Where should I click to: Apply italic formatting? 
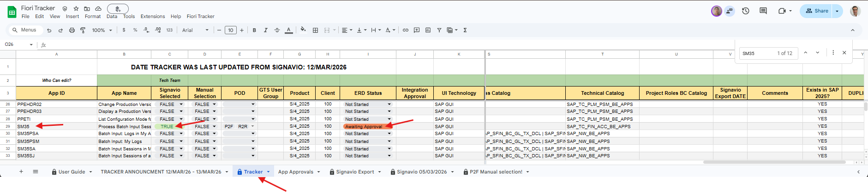click(x=265, y=30)
